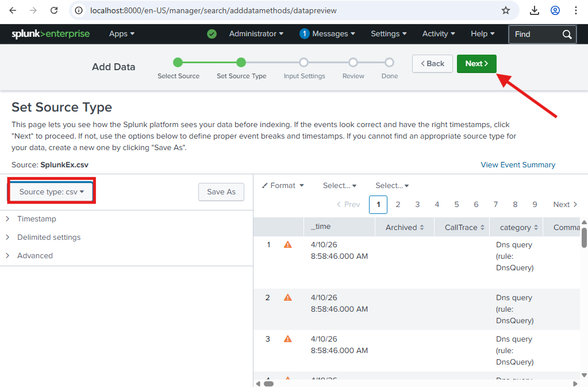The height and width of the screenshot is (387, 588).
Task: Click the Back button
Action: click(432, 64)
